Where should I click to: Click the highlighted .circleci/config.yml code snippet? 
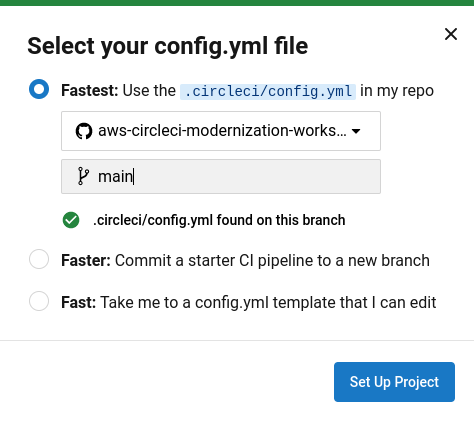268,91
